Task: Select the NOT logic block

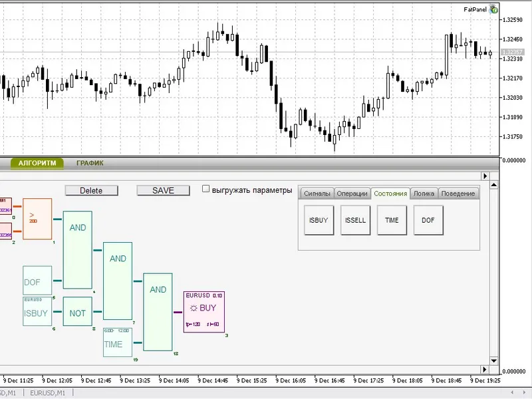Action: tap(77, 311)
